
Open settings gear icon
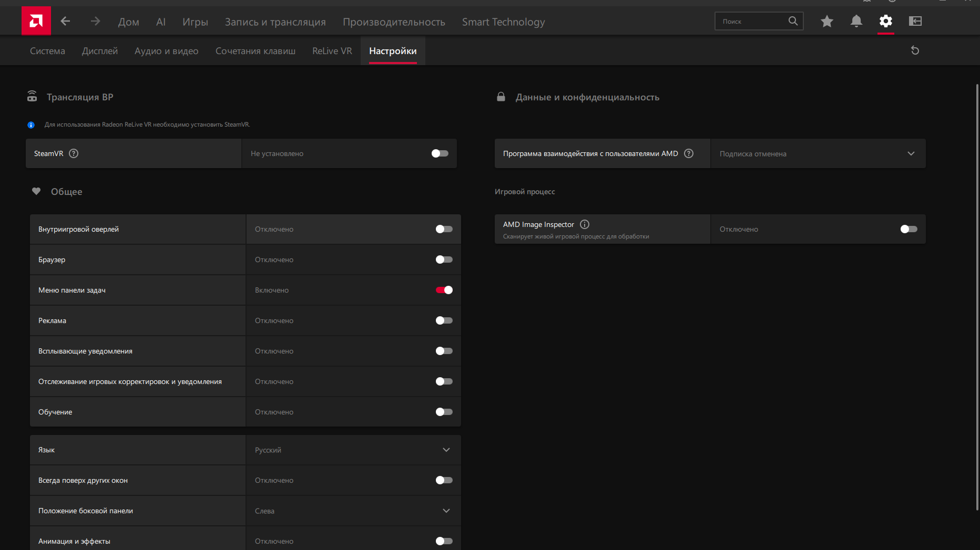click(x=886, y=21)
